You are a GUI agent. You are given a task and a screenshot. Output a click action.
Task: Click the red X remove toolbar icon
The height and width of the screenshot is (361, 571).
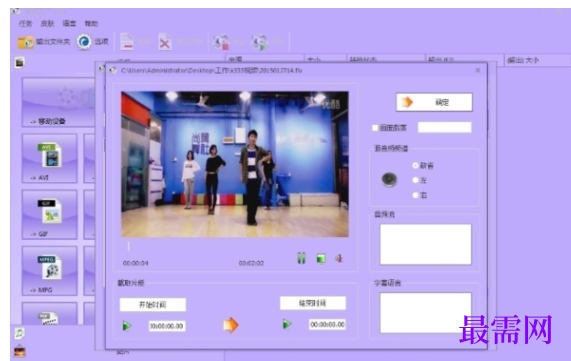coord(165,43)
